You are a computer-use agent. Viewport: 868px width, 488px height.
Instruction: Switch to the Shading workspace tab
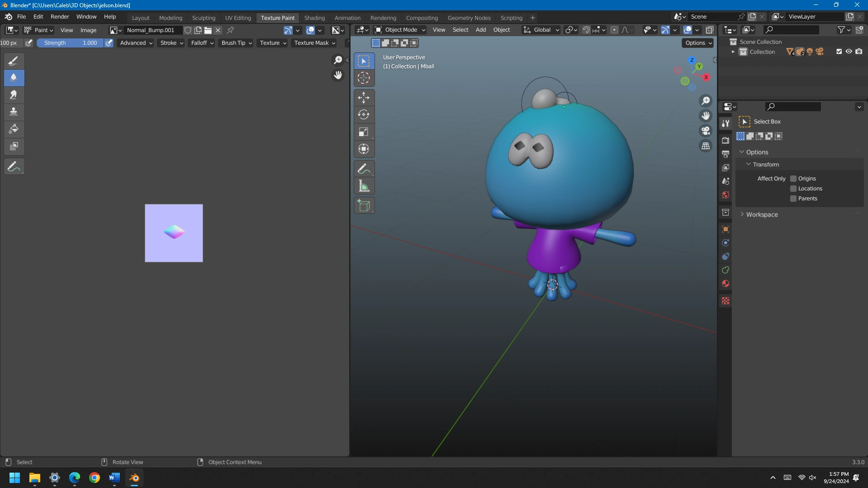tap(314, 17)
